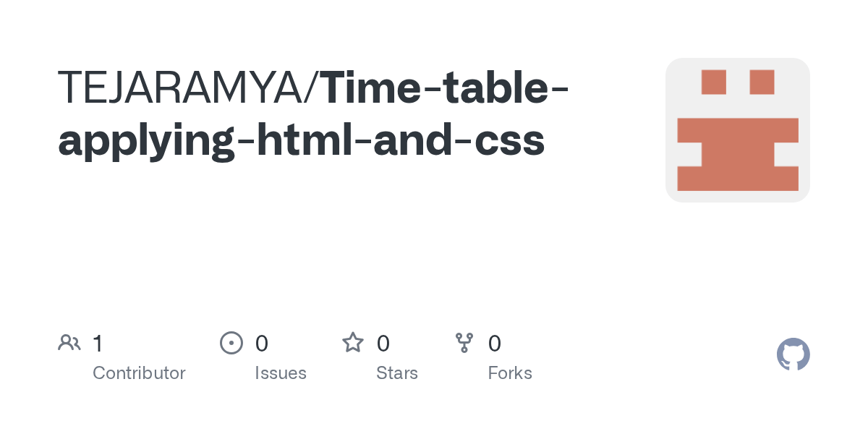
Task: Click the applying-html-and-css title line
Action: tap(301, 140)
